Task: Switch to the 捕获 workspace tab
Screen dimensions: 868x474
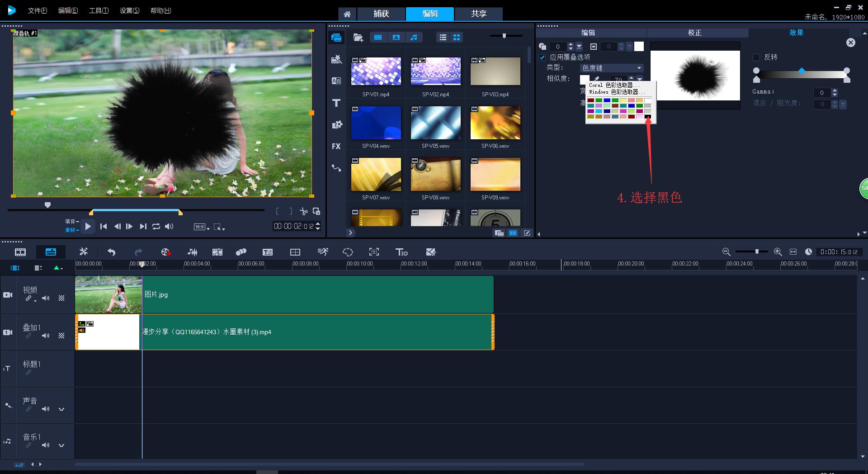Action: pyautogui.click(x=381, y=14)
